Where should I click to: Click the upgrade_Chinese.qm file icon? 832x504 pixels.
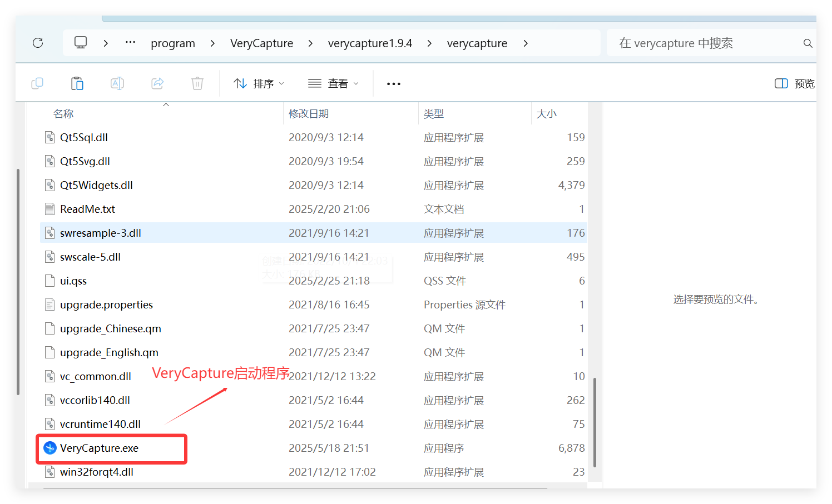(x=50, y=328)
